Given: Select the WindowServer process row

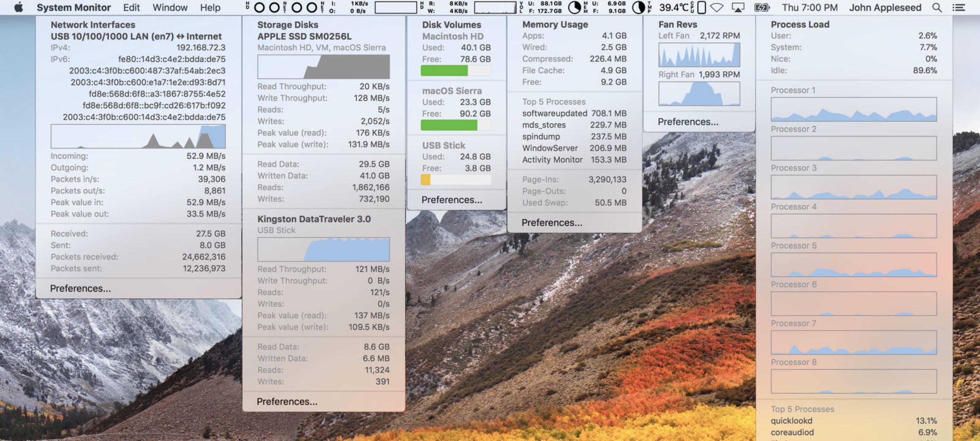Looking at the screenshot, I should pos(574,148).
